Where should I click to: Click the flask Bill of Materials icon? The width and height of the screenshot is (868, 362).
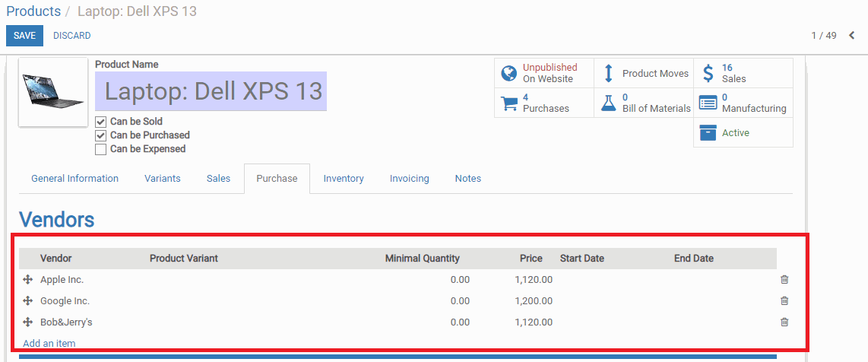tap(608, 103)
